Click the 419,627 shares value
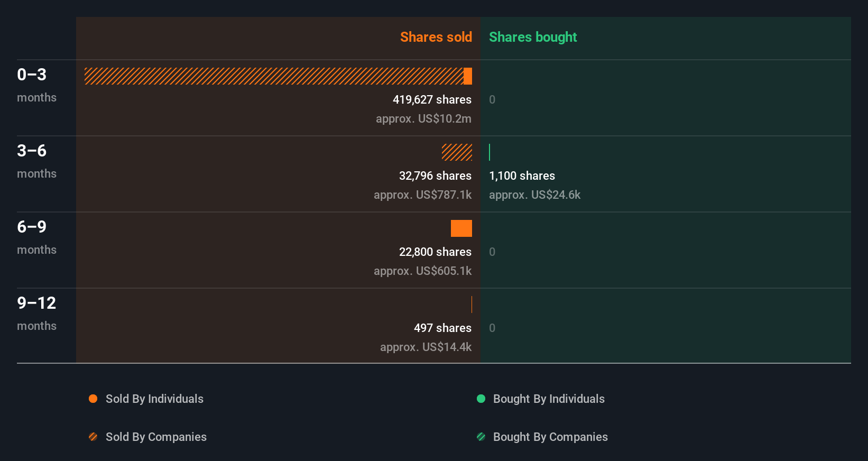Viewport: 868px width, 461px height. [432, 99]
